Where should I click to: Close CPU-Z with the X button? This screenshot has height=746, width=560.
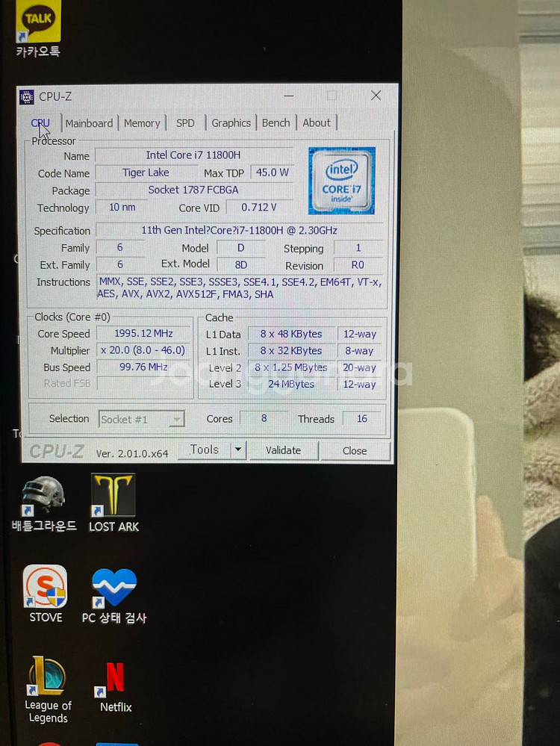click(376, 96)
